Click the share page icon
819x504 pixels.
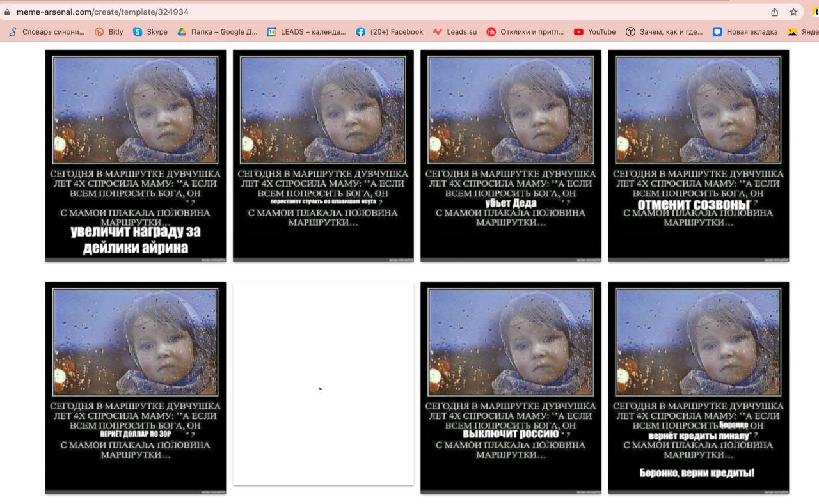[775, 12]
